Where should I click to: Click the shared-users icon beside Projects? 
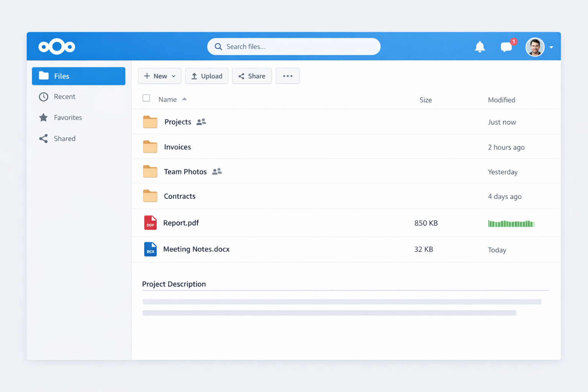pos(201,122)
